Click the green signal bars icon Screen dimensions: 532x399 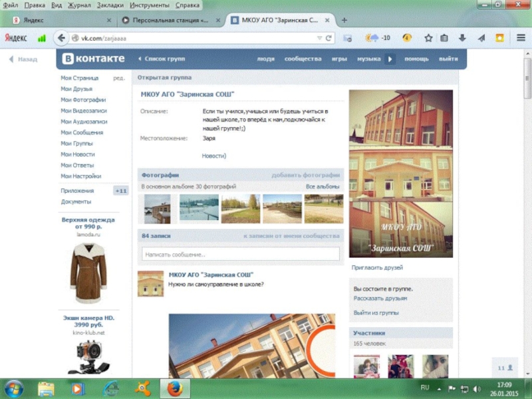(x=42, y=39)
